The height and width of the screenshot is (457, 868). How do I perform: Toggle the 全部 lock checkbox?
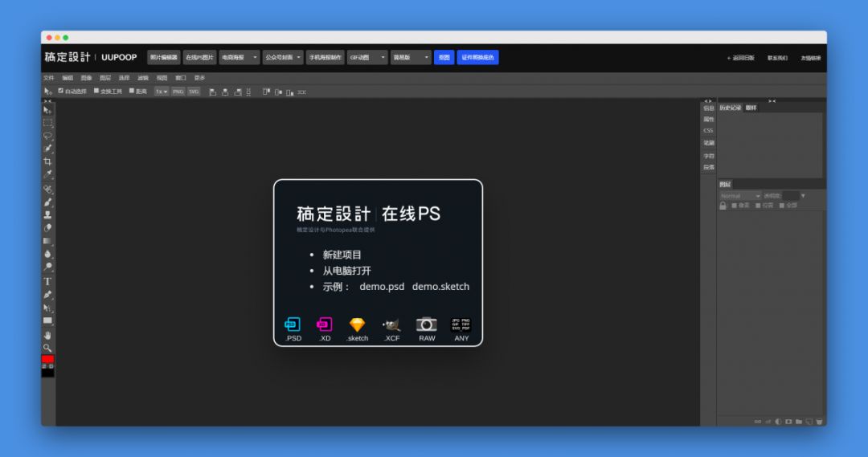[x=782, y=206]
